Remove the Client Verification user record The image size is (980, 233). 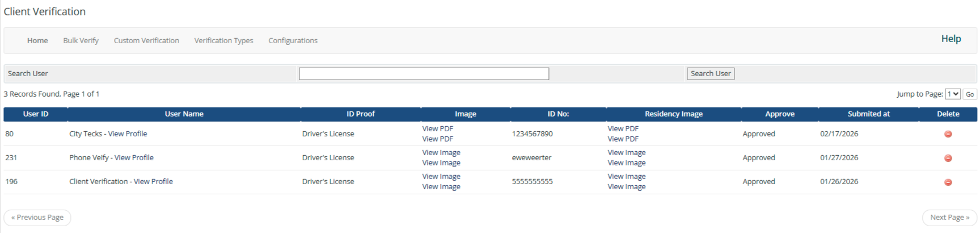948,182
